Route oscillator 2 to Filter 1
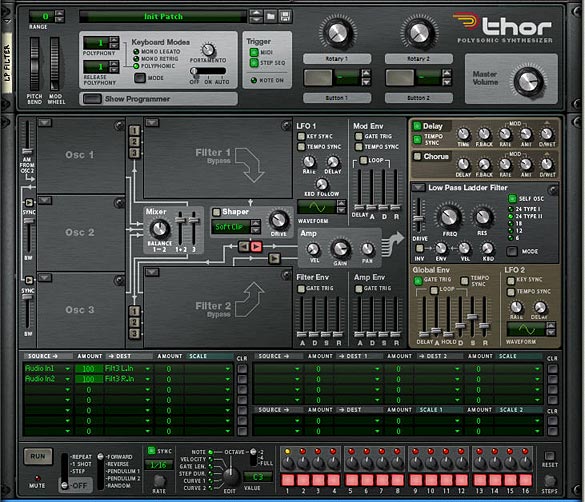Image resolution: width=585 pixels, height=502 pixels. (x=134, y=142)
